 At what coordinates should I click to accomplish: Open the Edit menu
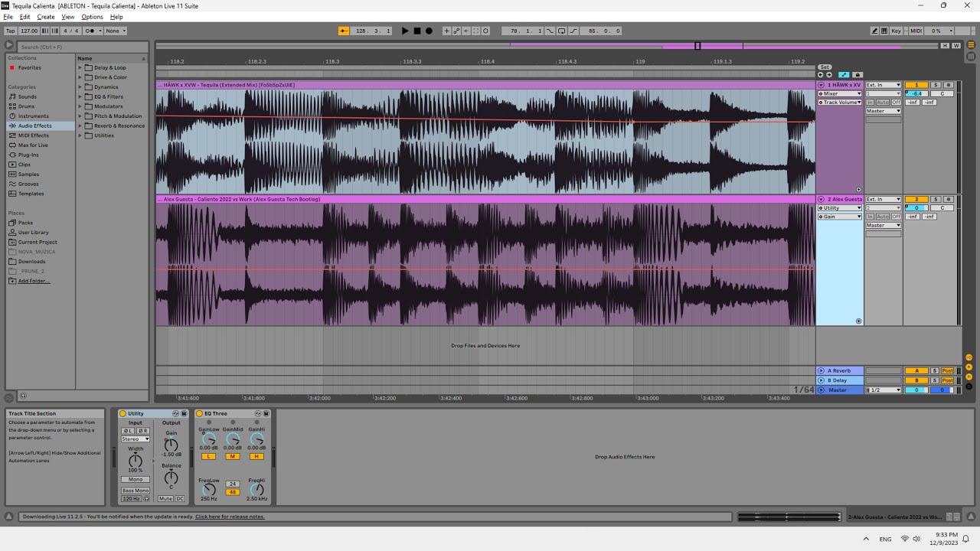pos(24,17)
